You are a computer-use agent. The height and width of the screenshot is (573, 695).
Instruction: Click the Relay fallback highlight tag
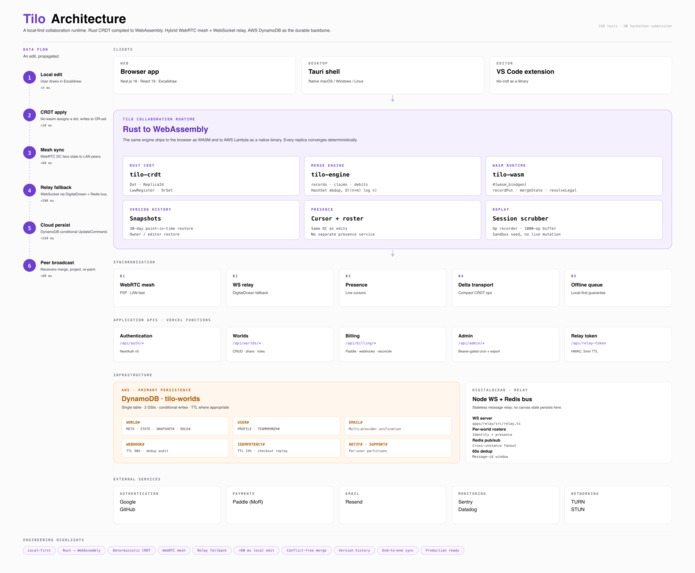point(212,550)
